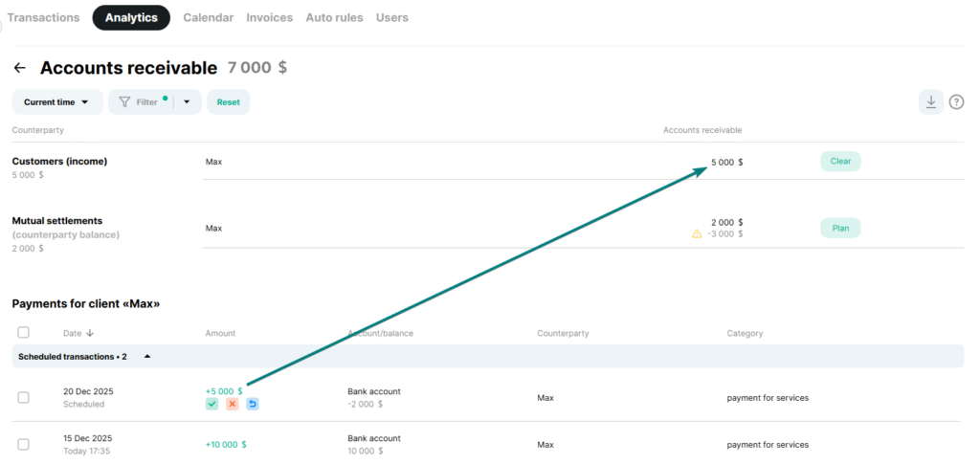Screen dimensions: 980x464
Task: Click the blue undo arrow icon
Action: click(253, 405)
